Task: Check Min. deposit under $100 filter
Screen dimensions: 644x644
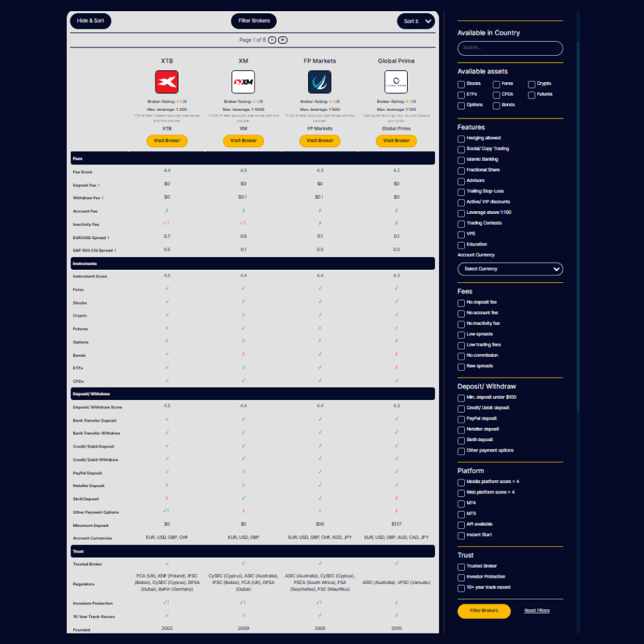Action: pos(461,398)
